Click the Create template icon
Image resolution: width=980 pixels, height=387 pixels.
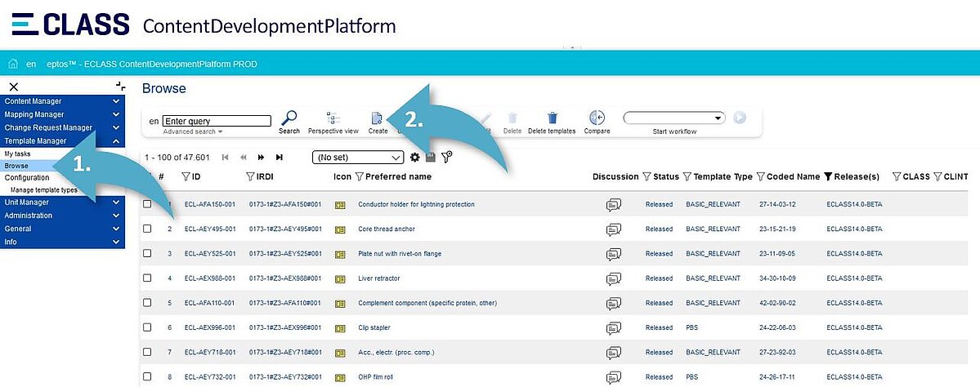377,118
